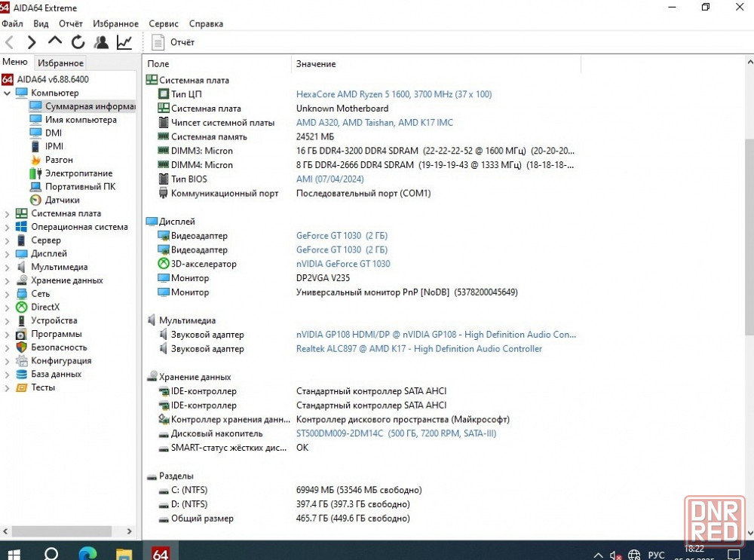
Task: Go back with the left arrow toolbar icon
Action: (x=9, y=42)
